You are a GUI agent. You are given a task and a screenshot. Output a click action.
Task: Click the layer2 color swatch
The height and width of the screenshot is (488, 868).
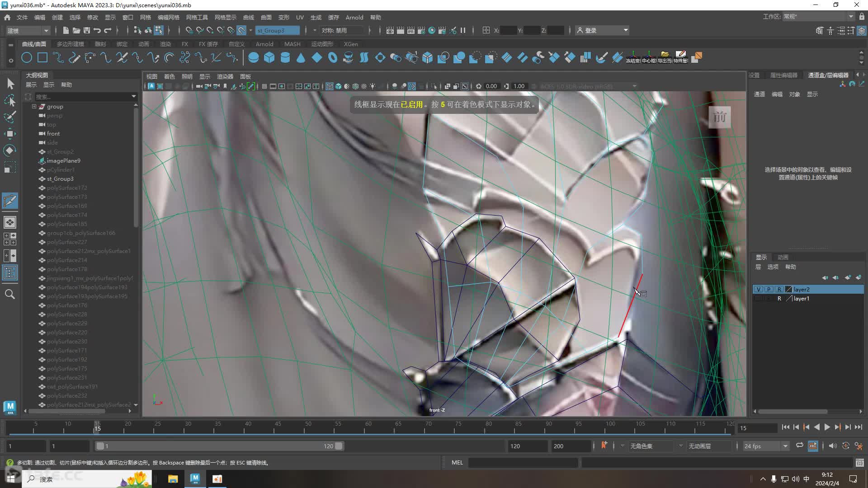click(x=789, y=289)
